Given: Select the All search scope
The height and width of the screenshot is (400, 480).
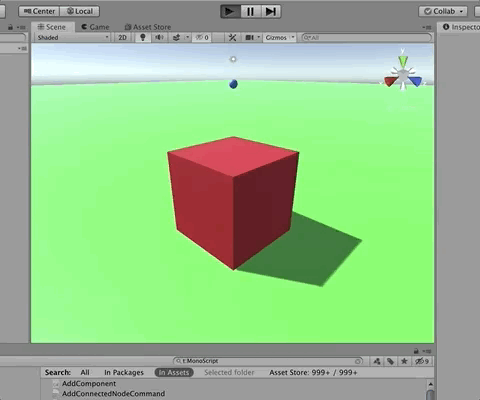Looking at the screenshot, I should (85, 372).
